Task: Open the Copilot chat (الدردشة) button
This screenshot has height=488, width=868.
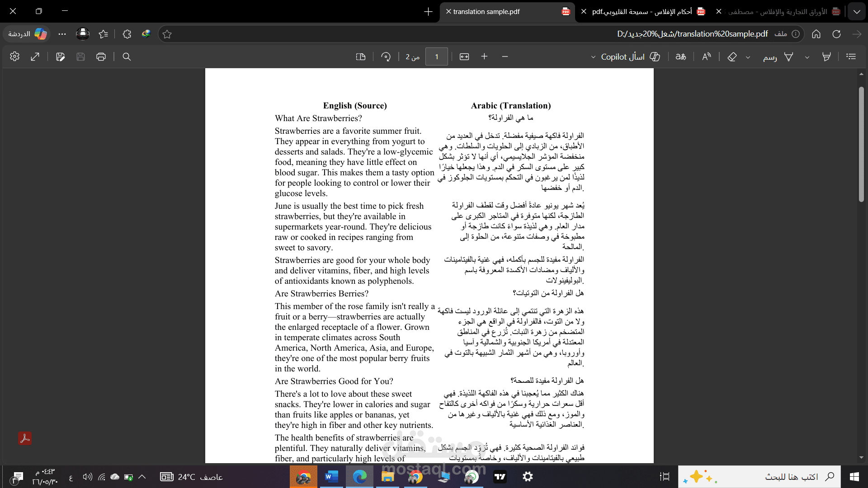Action: click(27, 34)
